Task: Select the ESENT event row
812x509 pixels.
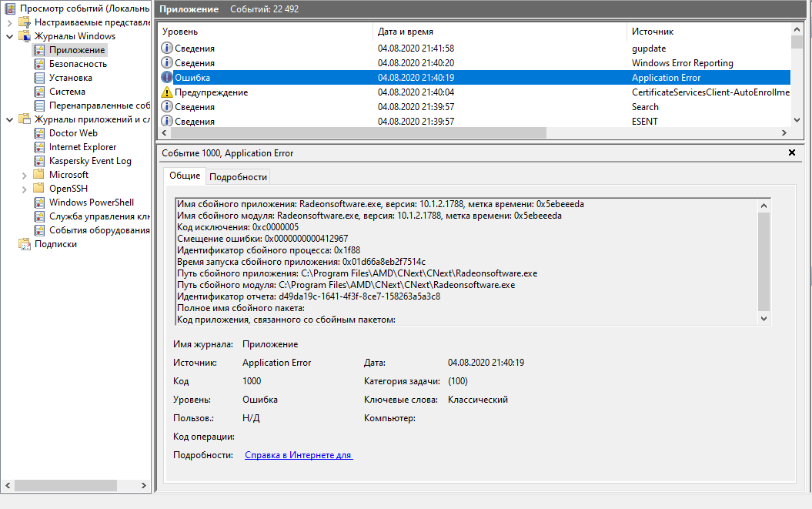Action: pos(474,122)
